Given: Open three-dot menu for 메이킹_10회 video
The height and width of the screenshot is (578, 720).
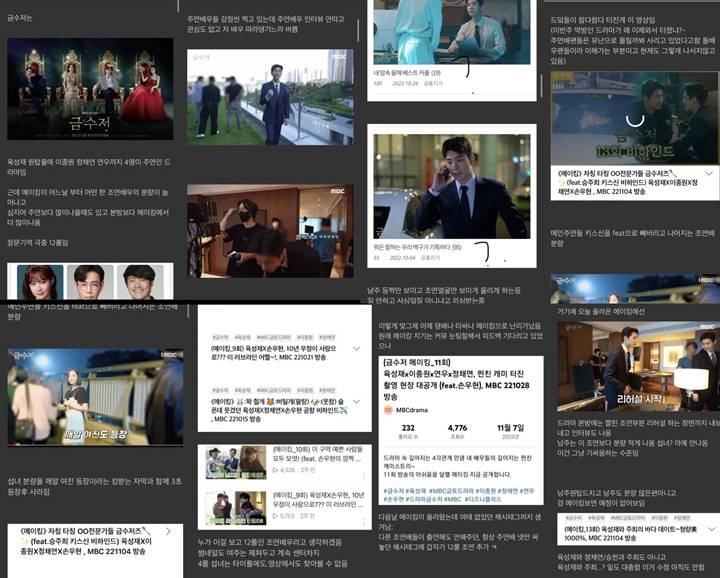Looking at the screenshot, I should tap(364, 476).
